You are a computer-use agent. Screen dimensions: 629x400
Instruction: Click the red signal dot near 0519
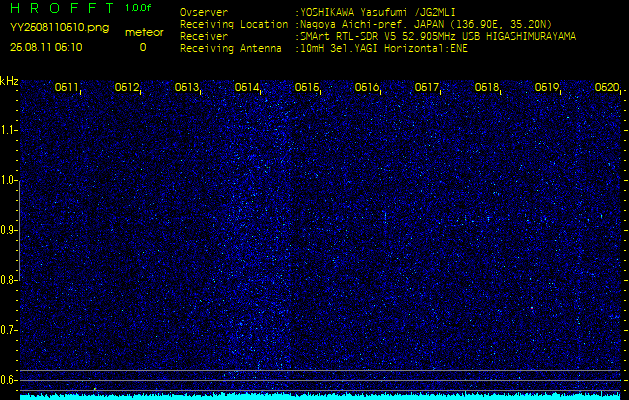click(532, 308)
